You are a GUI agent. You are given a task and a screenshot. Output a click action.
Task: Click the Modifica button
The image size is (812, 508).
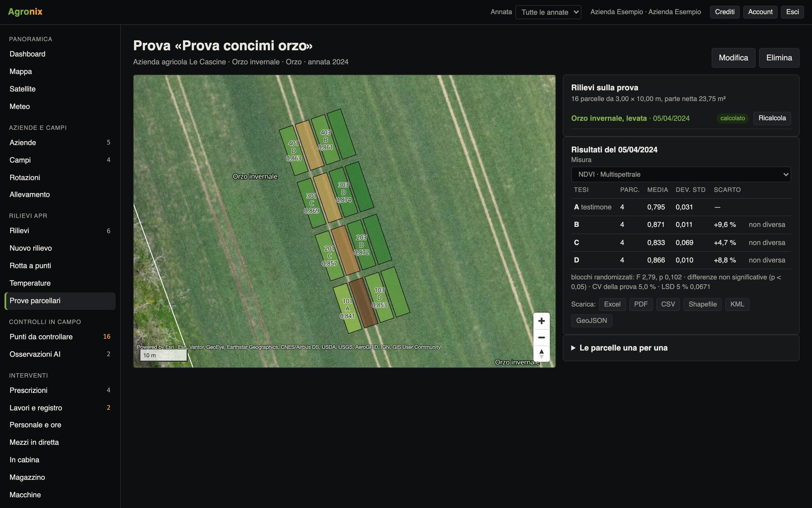pos(733,58)
